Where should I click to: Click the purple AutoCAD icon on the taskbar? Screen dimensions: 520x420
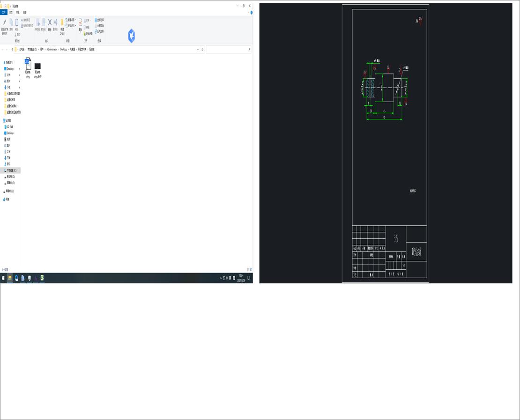click(36, 278)
